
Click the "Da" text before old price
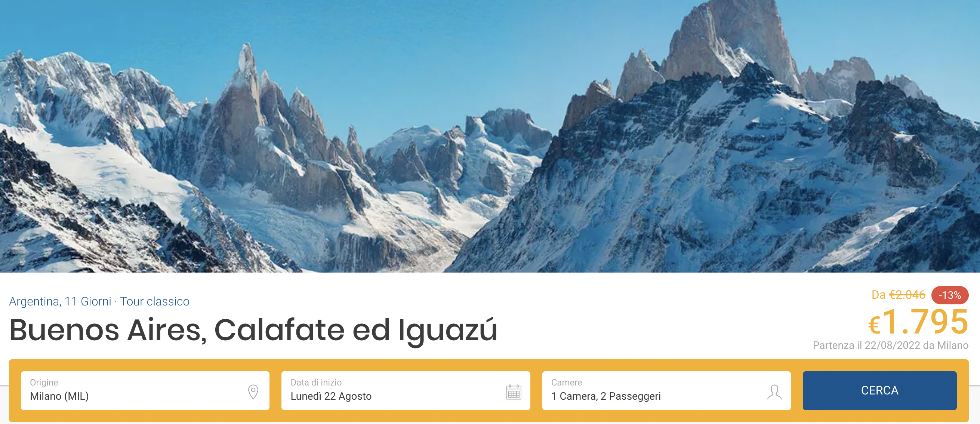pyautogui.click(x=878, y=295)
